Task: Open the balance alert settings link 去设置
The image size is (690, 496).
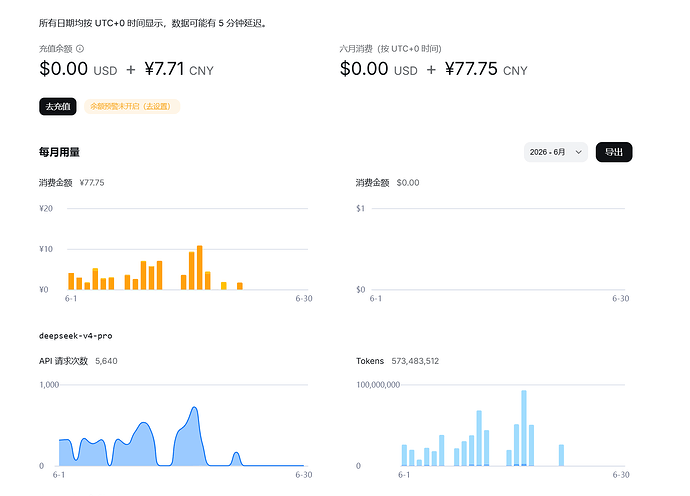Action: point(158,107)
